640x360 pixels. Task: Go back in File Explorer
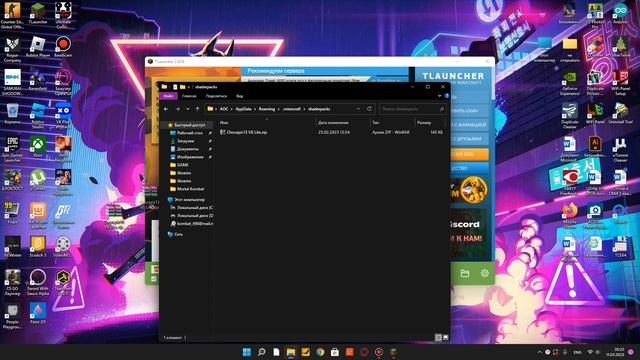(x=166, y=109)
